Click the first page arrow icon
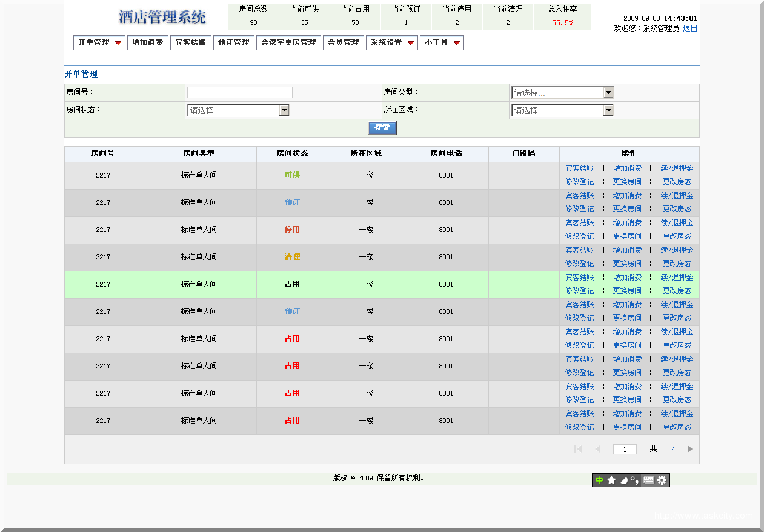Viewport: 764px width, 532px height. pos(578,449)
